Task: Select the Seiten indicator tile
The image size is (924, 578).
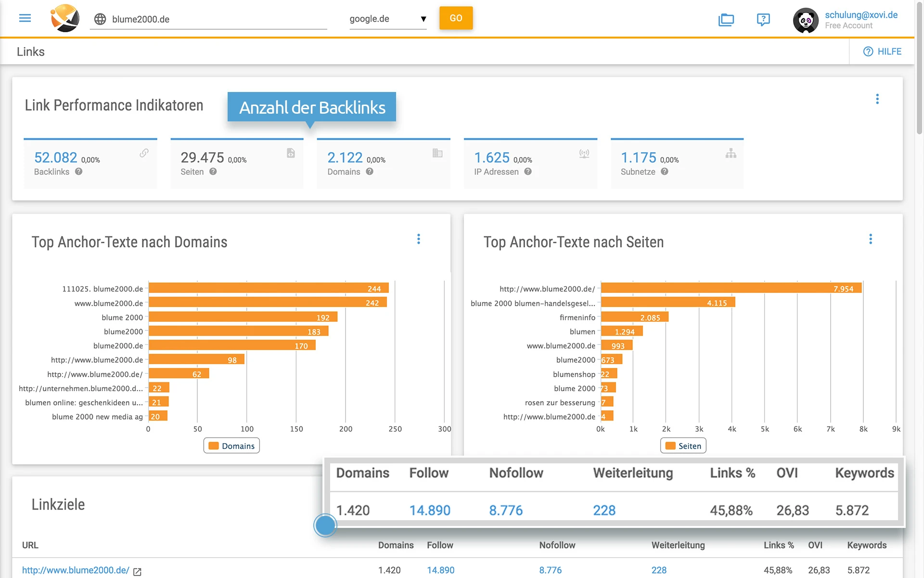Action: 237,164
